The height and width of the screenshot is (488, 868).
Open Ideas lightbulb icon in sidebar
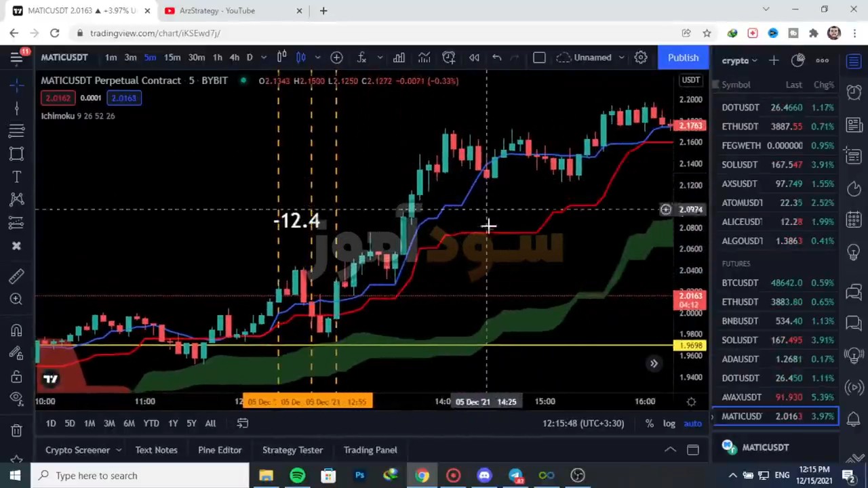[x=854, y=251]
